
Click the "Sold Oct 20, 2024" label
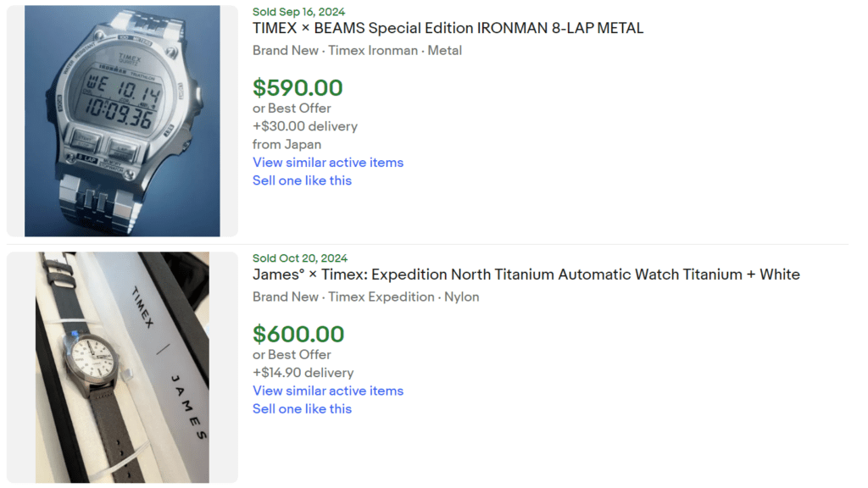pos(298,258)
